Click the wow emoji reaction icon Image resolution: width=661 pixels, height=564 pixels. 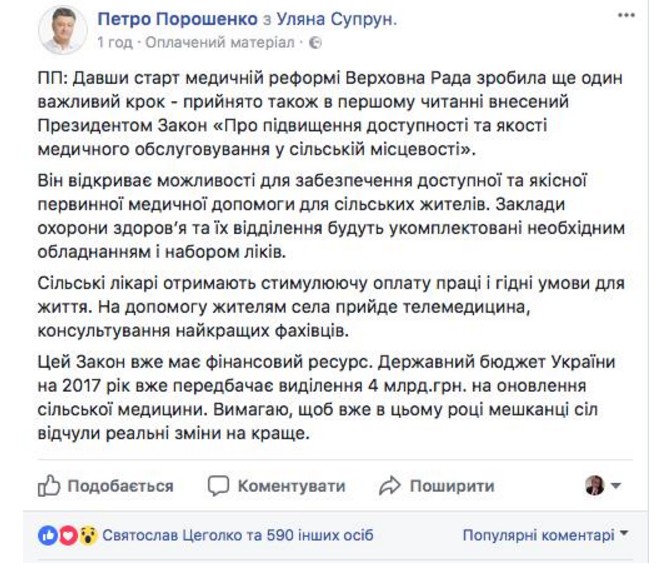coord(88,535)
